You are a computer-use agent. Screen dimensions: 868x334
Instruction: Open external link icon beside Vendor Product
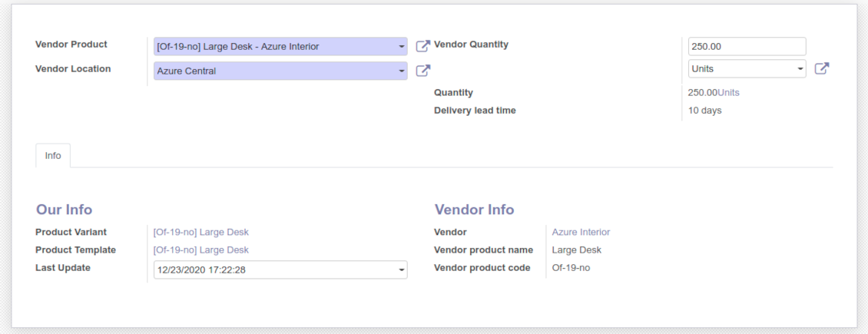[422, 46]
